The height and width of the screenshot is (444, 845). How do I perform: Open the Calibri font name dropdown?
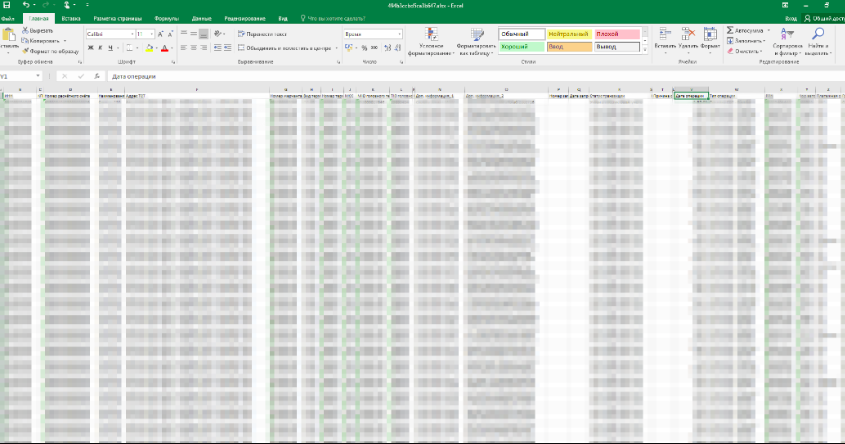[132, 34]
